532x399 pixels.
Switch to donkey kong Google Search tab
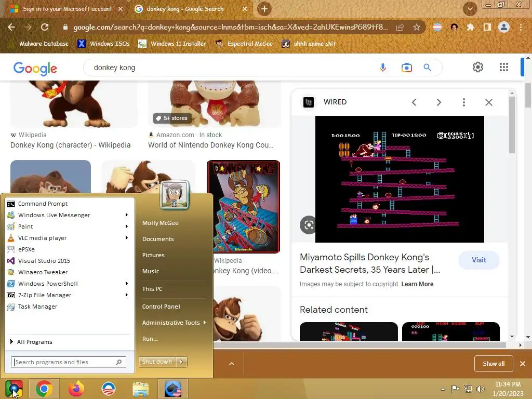tap(185, 9)
